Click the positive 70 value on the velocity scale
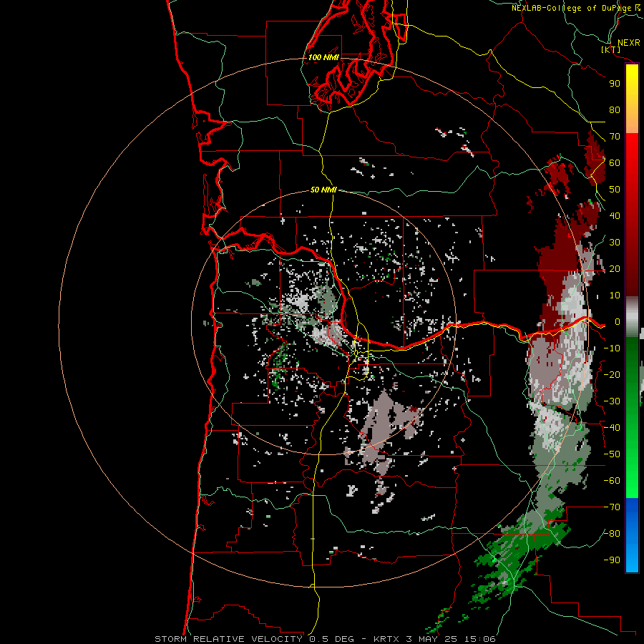 coord(615,137)
